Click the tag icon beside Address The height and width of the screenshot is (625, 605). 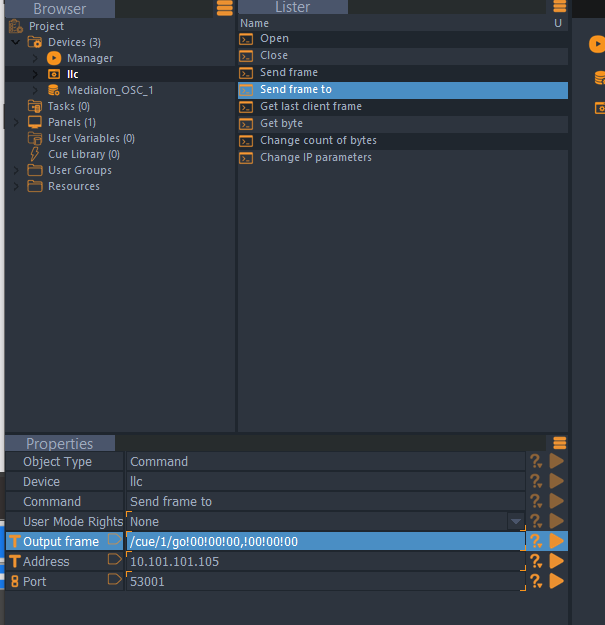114,561
